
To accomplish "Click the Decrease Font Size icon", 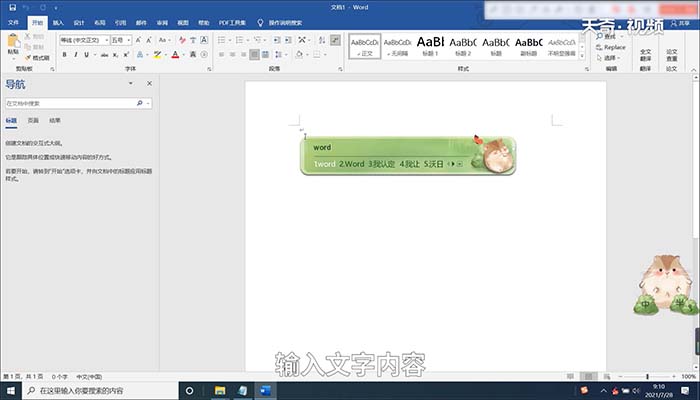I will tap(149, 40).
